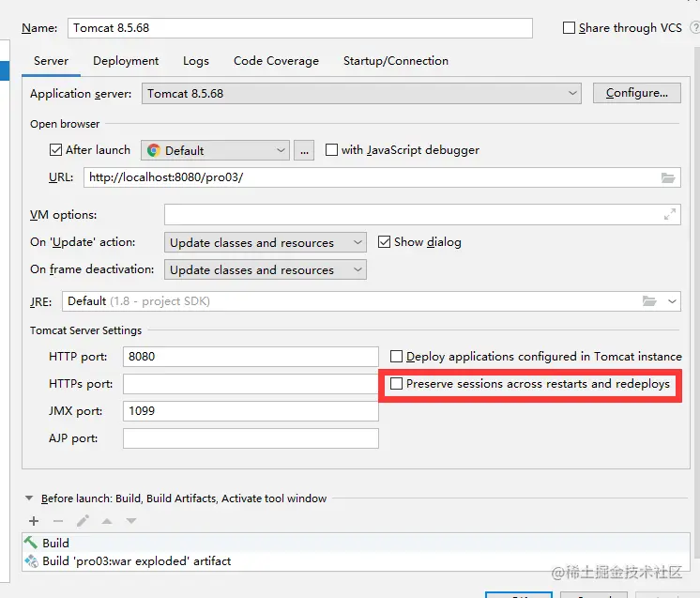Move before-launch task down arrow

pyautogui.click(x=130, y=521)
